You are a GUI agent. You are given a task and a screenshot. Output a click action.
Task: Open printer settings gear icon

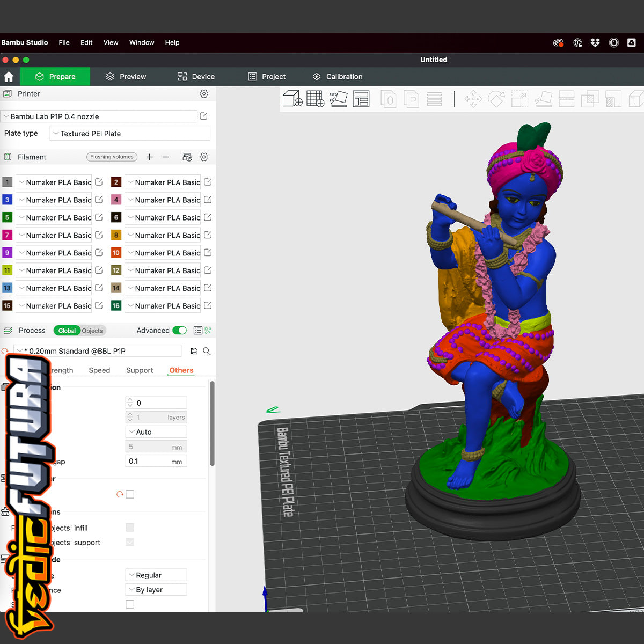point(204,94)
